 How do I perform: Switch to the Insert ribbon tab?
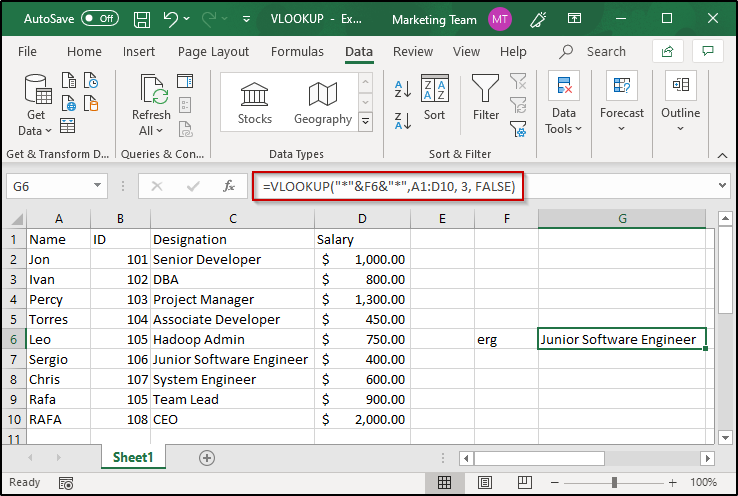pyautogui.click(x=139, y=51)
